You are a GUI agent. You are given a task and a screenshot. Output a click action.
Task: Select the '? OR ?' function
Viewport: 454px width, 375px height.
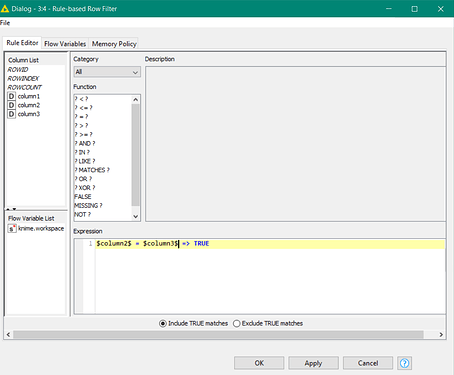click(83, 179)
